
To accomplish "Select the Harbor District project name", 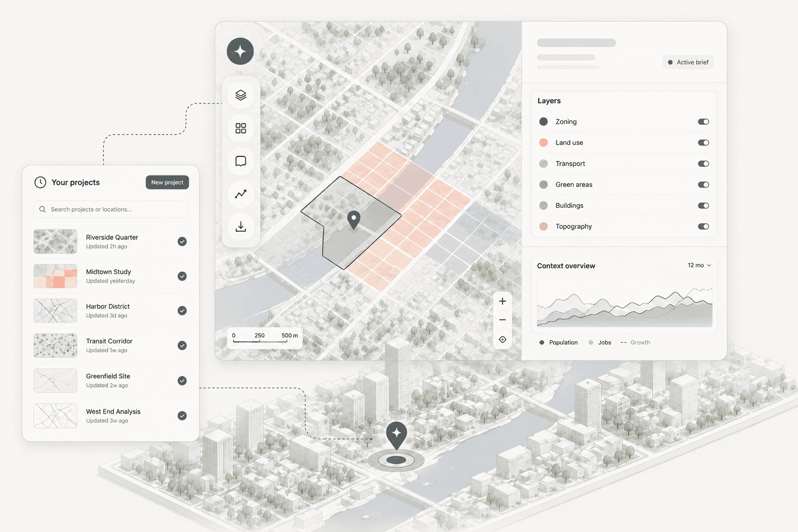I will point(108,307).
